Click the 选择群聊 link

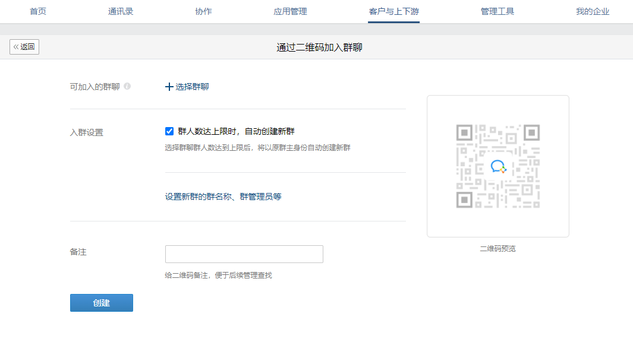(192, 87)
